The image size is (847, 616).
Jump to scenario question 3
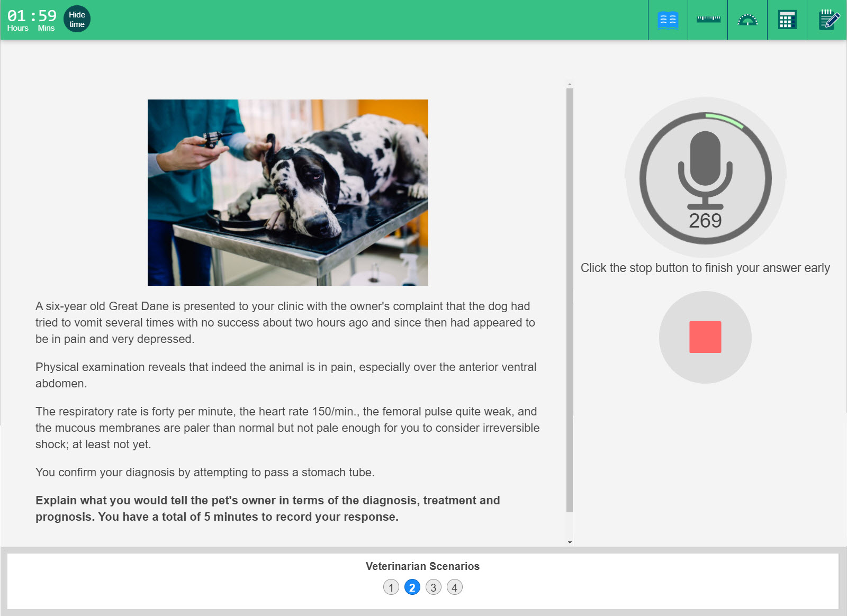click(434, 587)
